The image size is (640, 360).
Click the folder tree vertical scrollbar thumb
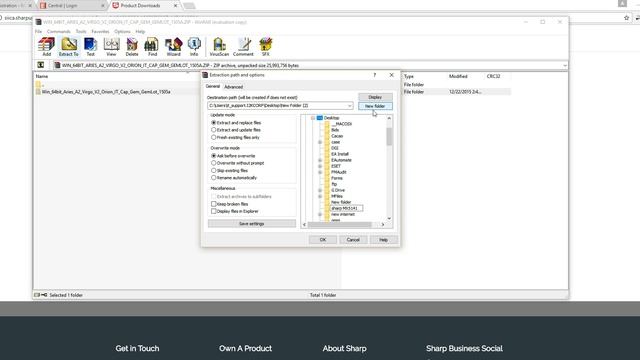point(389,136)
